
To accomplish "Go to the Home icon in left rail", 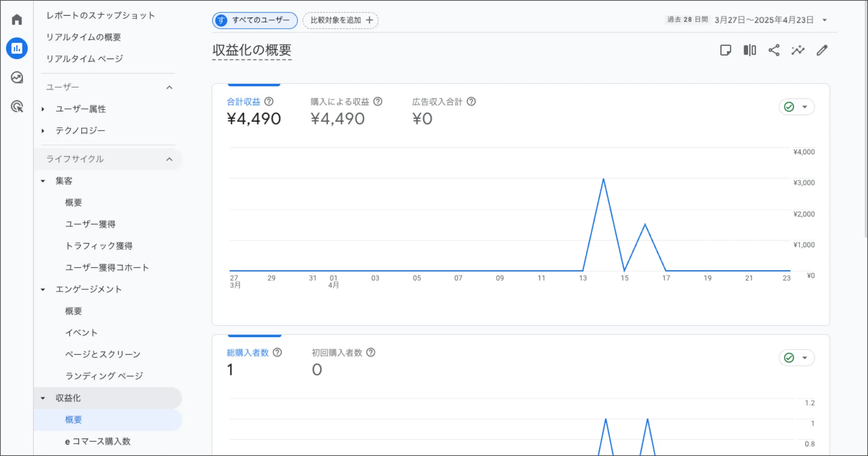I will pos(17,20).
